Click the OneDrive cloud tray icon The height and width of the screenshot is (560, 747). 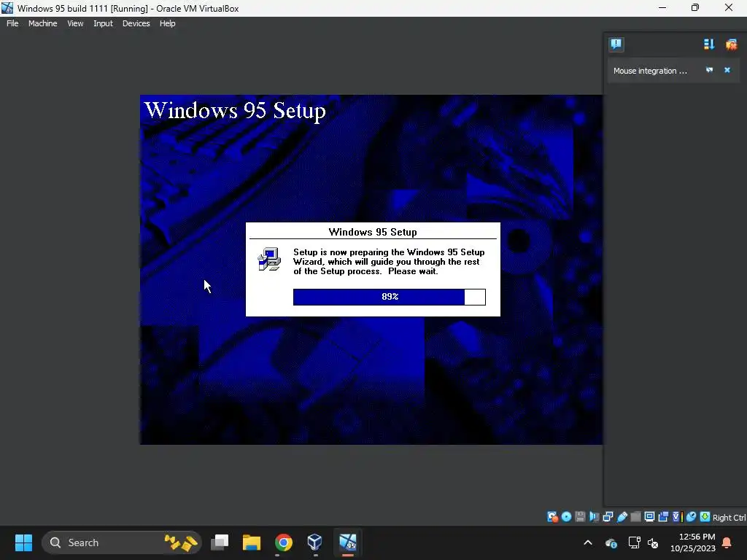point(611,542)
